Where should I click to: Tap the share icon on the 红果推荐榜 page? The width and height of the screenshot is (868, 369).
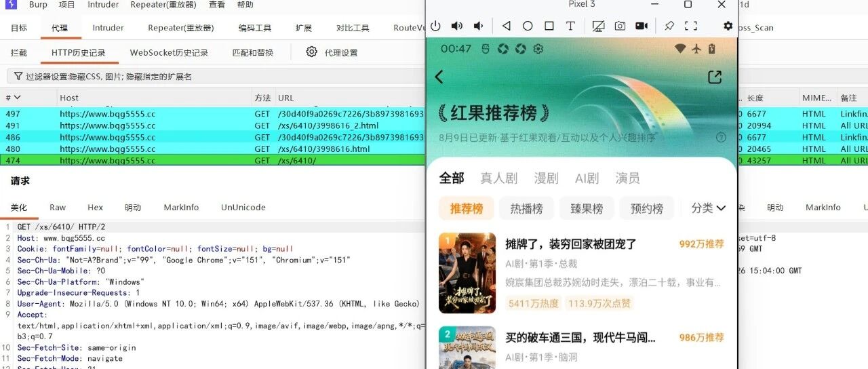(715, 77)
